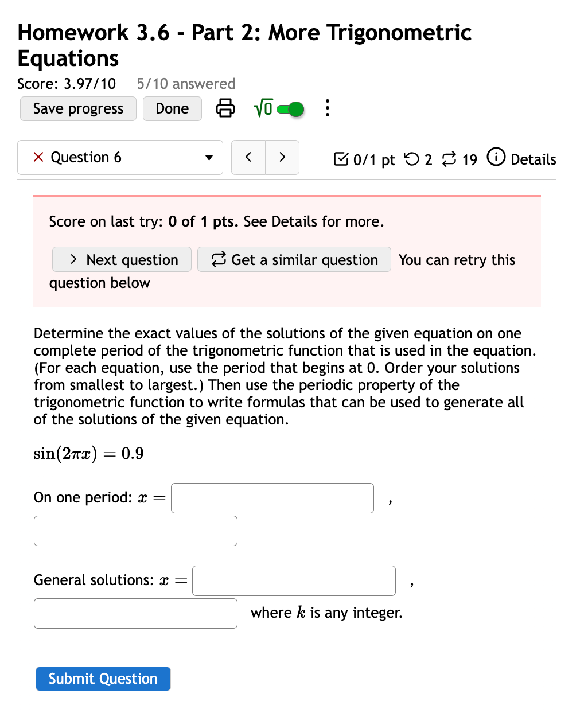Click the similar-questions icon showing 19
The width and height of the screenshot is (588, 713).
tap(450, 159)
